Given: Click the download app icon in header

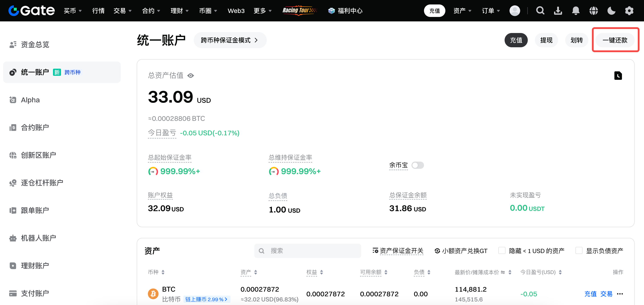Looking at the screenshot, I should coord(558,11).
